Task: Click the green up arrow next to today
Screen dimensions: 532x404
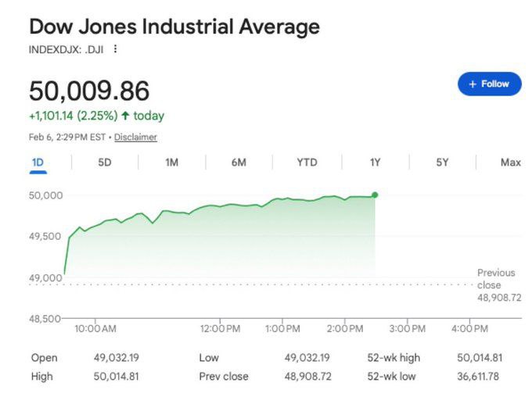Action: (x=125, y=116)
